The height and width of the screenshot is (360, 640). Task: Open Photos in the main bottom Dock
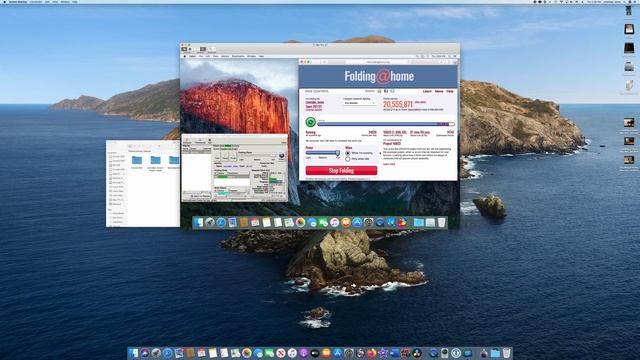click(x=247, y=353)
